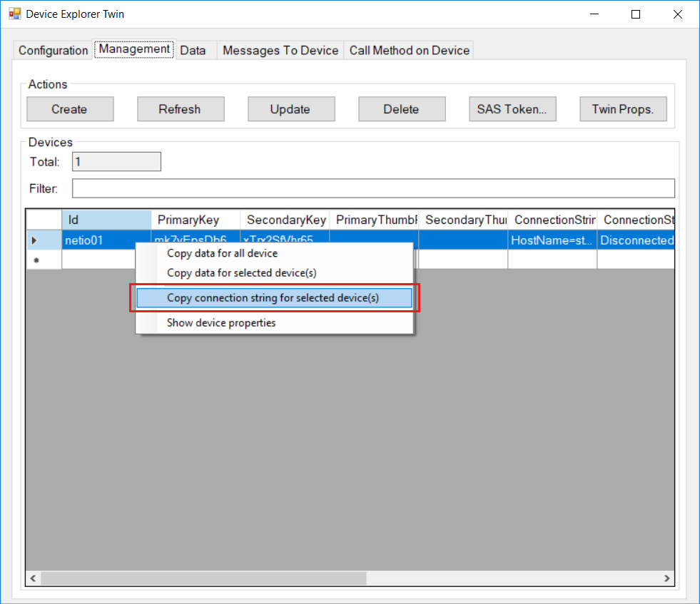Click the HostName=st... connection string cell
700x604 pixels.
click(x=552, y=240)
